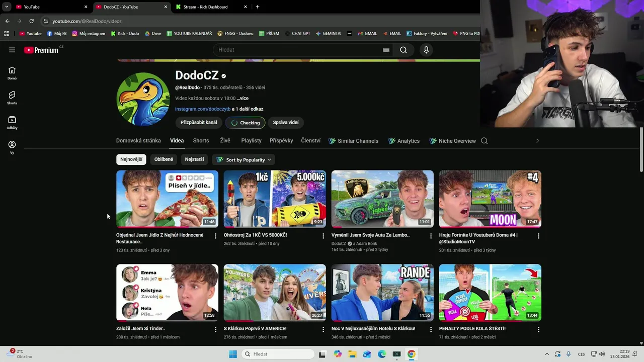This screenshot has height=362, width=644.
Task: Click Správa videí button
Action: point(286,122)
